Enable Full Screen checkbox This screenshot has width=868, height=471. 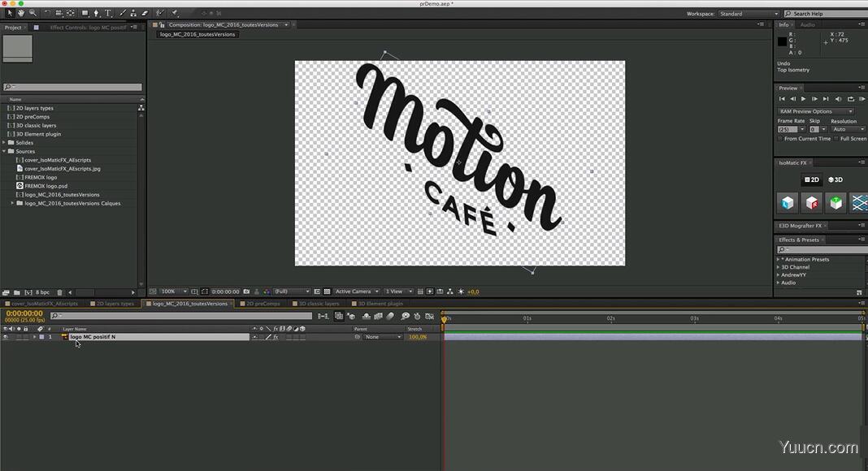[x=836, y=139]
